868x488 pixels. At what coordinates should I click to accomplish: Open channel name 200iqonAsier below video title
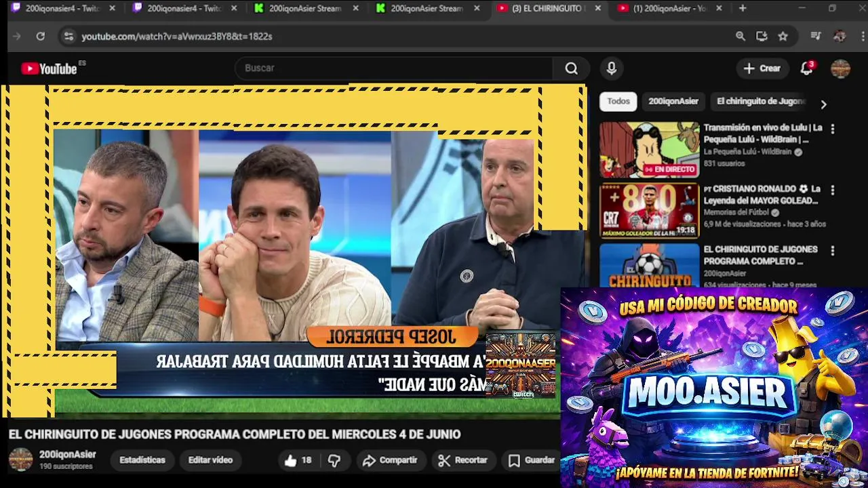click(x=68, y=455)
